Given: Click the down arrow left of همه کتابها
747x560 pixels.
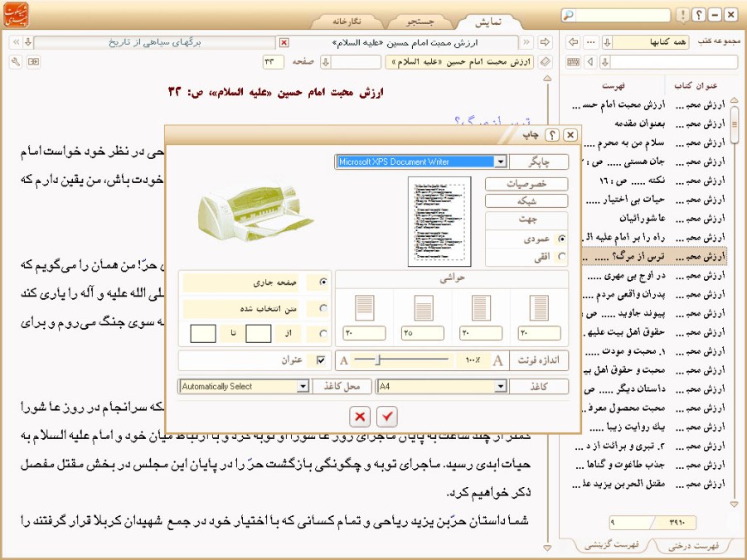Looking at the screenshot, I should coord(607,42).
